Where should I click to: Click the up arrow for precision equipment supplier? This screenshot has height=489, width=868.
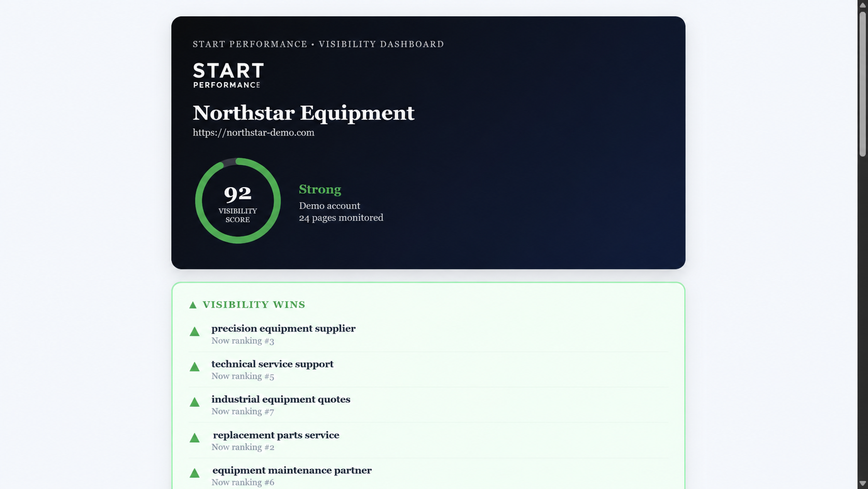pos(195,332)
